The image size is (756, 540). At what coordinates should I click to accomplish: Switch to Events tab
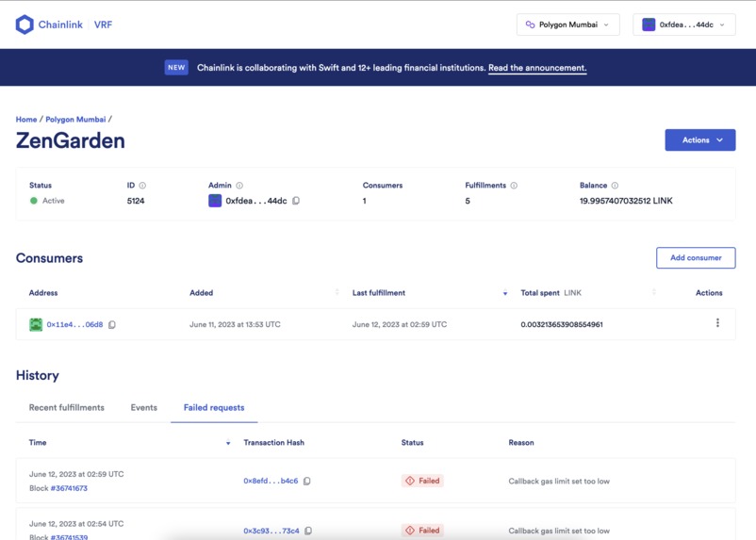[143, 407]
